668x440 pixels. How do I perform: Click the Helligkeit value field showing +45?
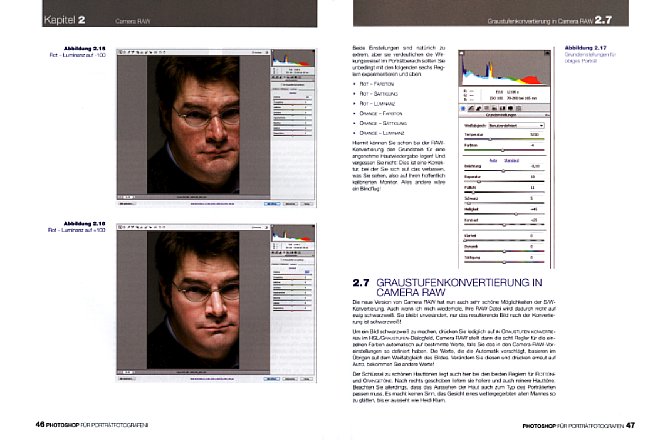[534, 210]
